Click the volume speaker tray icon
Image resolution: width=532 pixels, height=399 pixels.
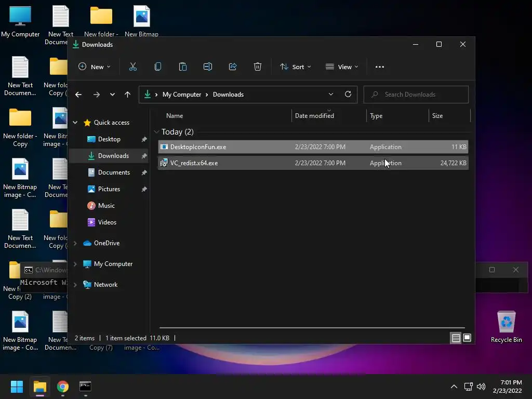tap(481, 387)
